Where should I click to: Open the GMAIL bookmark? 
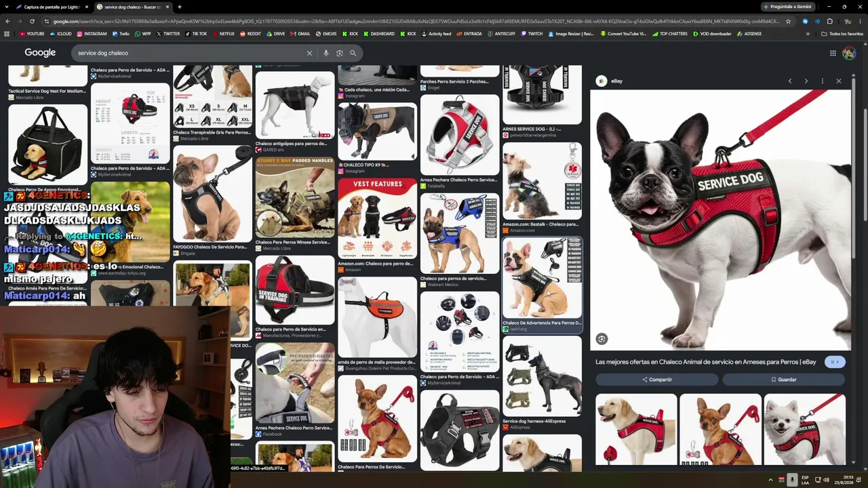point(300,34)
